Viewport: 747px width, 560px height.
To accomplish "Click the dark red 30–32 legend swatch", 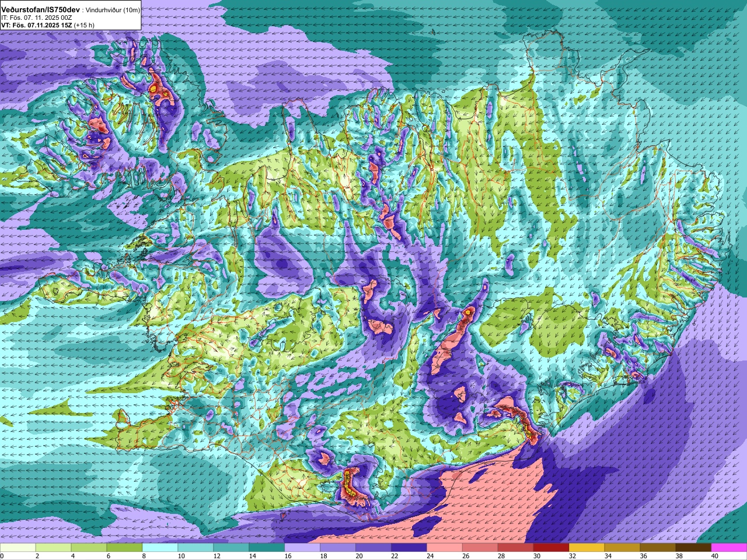I will click(x=551, y=548).
